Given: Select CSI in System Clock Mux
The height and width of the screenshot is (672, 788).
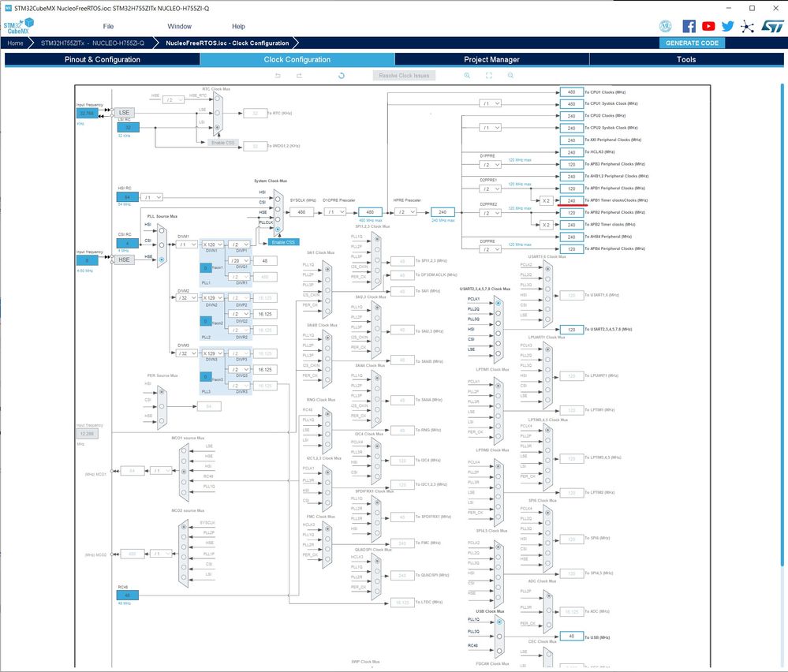Looking at the screenshot, I should 278,208.
